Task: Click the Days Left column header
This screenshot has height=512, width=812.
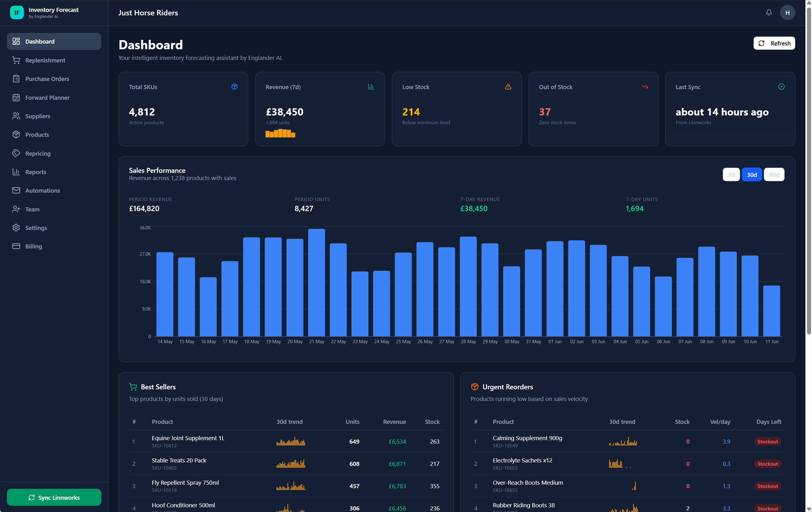Action: pos(768,422)
